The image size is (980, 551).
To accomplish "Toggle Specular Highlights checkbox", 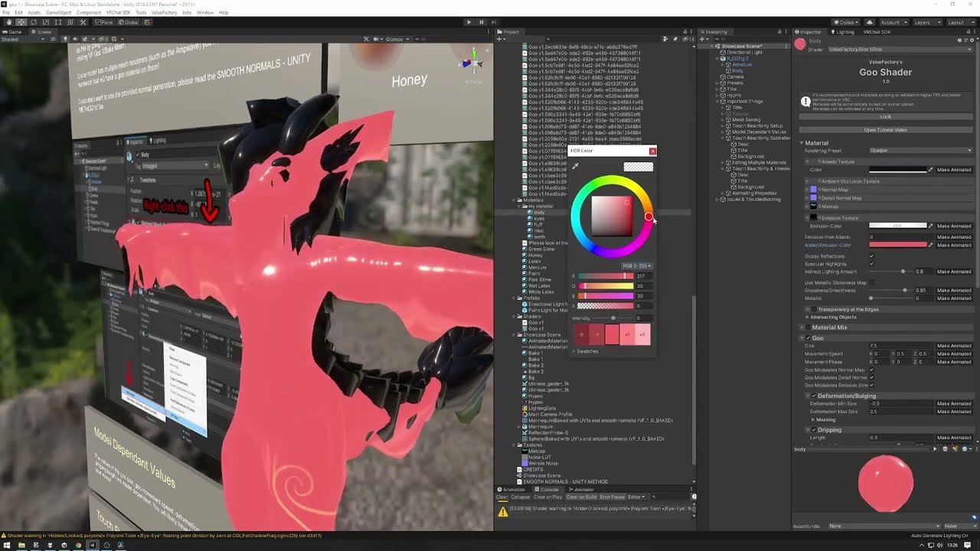I will [871, 264].
